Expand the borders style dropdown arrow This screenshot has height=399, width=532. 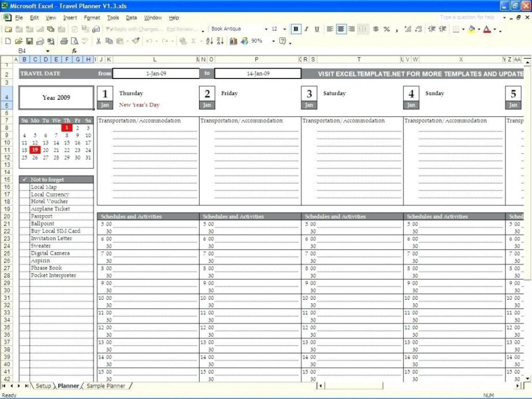point(463,29)
